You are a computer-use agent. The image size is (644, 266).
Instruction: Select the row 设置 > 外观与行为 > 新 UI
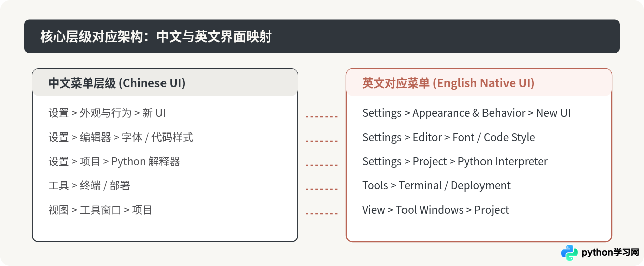[107, 113]
